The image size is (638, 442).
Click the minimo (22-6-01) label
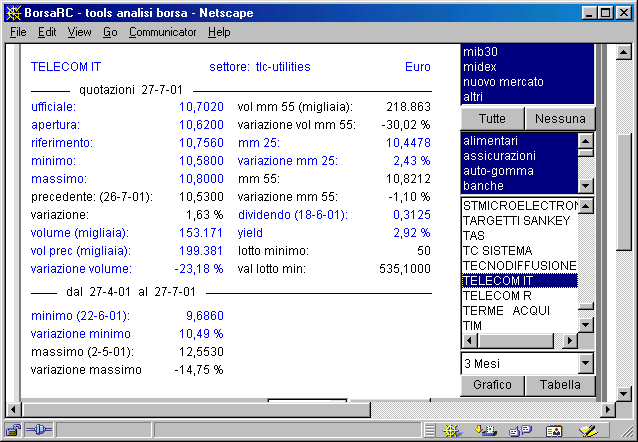pyautogui.click(x=81, y=315)
